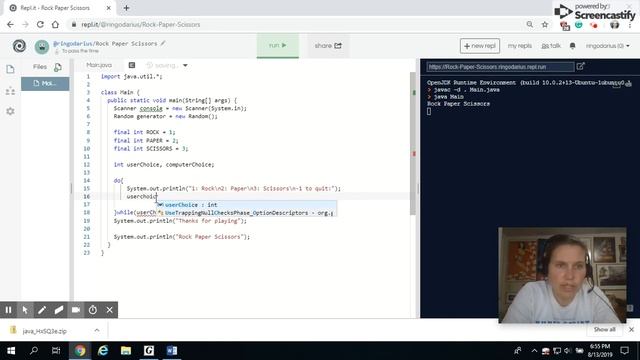
Task: Go to the browser home page
Action: tap(55, 24)
